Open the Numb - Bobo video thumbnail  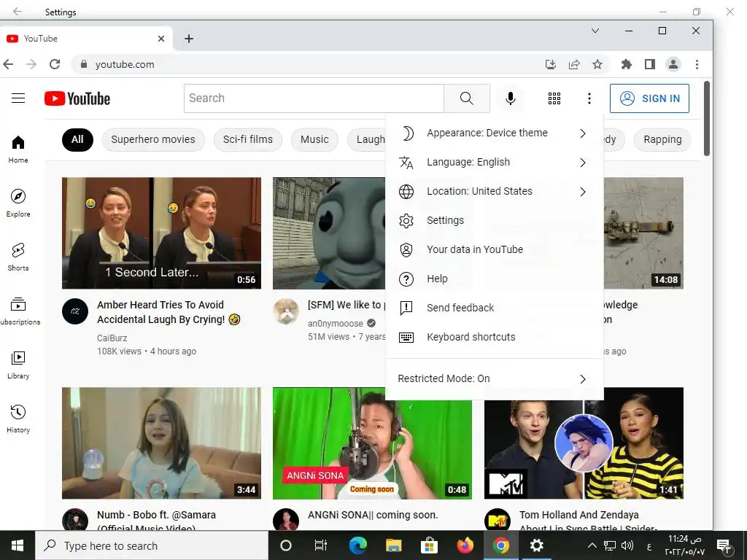(x=161, y=443)
